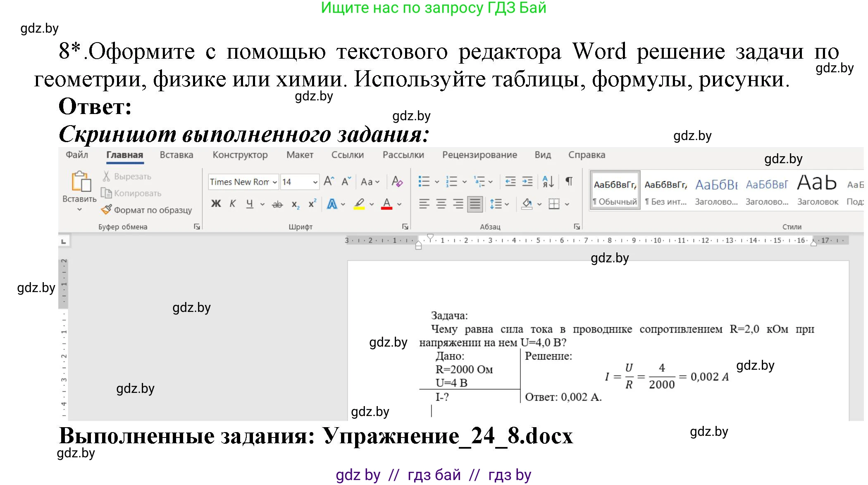
Task: Toggle paragraph marks (¶) display
Action: pos(569,181)
